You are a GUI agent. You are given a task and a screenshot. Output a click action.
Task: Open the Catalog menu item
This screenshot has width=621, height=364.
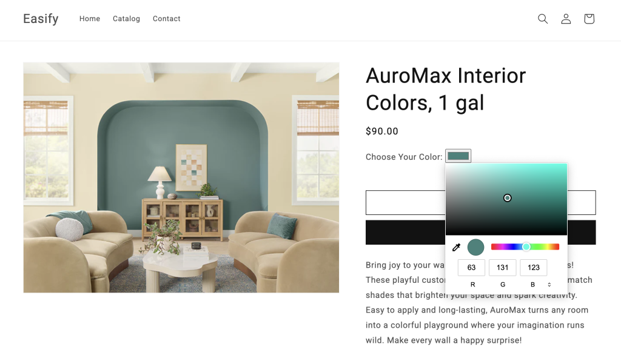(126, 19)
